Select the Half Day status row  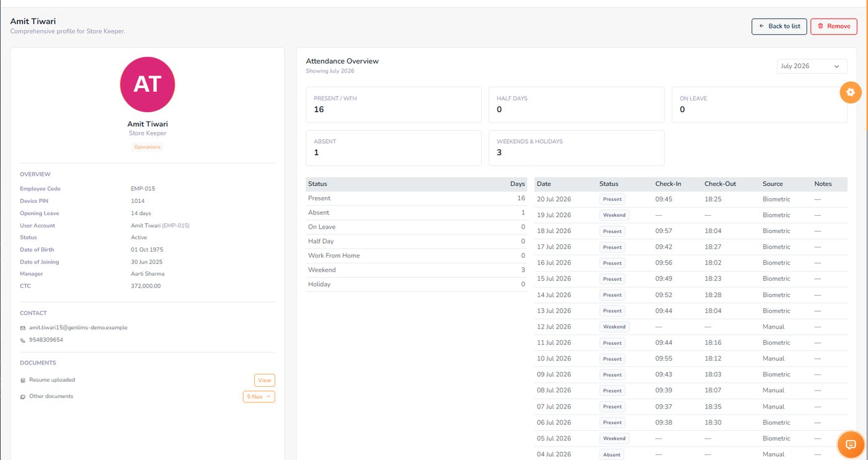pos(417,241)
